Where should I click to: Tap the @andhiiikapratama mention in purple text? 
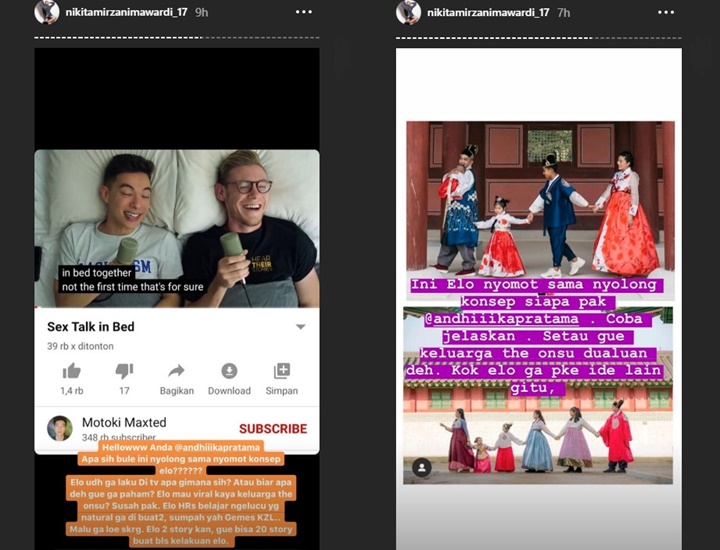501,319
